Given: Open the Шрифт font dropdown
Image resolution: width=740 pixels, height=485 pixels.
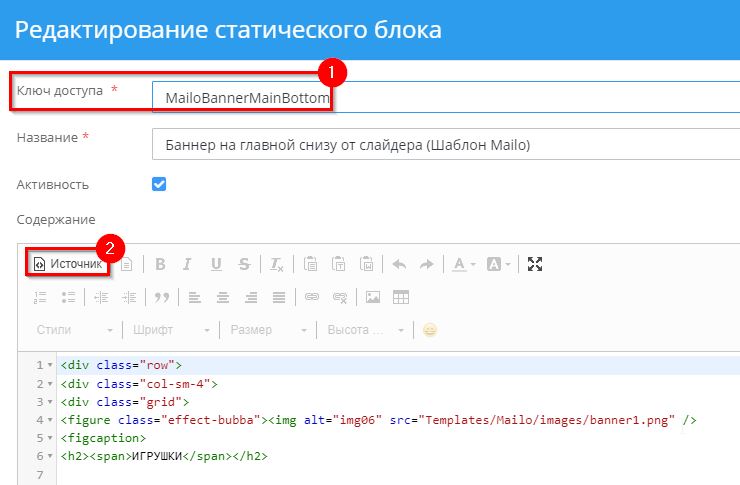Looking at the screenshot, I should coord(171,330).
